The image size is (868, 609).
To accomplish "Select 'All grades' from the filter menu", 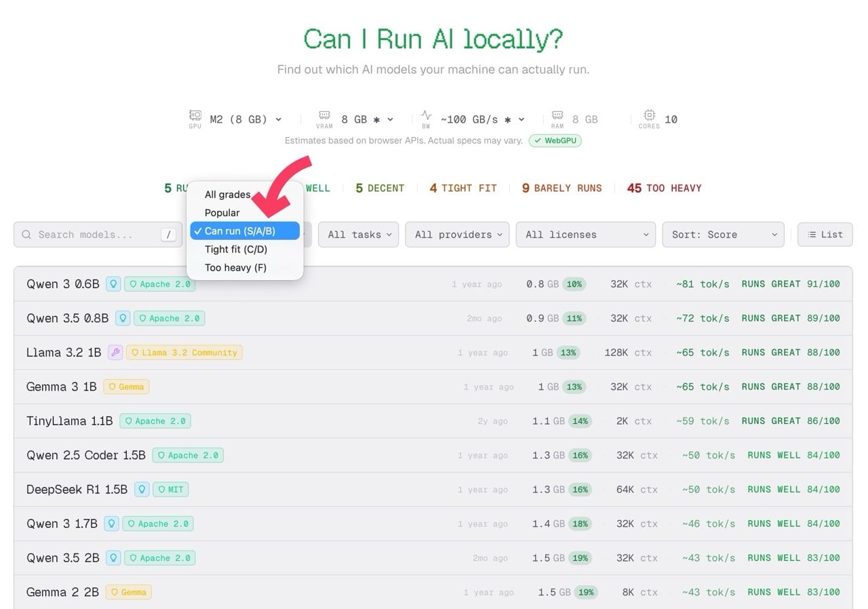I will pyautogui.click(x=227, y=195).
